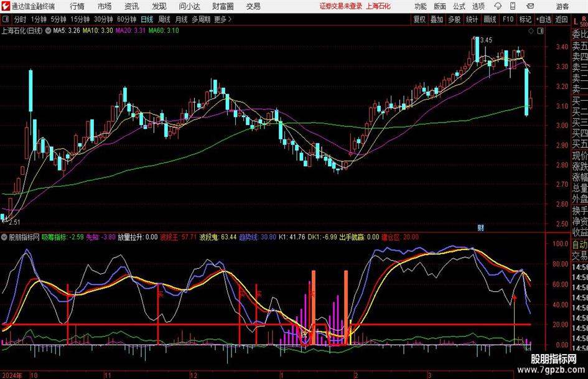Click the L R 500 indicator
This screenshot has height=379, width=588.
click(582, 21)
